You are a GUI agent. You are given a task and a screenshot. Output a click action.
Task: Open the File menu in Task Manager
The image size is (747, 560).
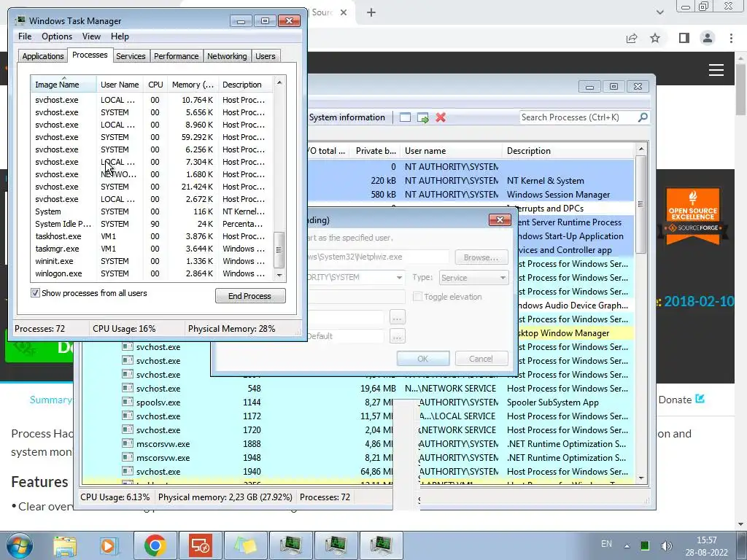pos(25,36)
